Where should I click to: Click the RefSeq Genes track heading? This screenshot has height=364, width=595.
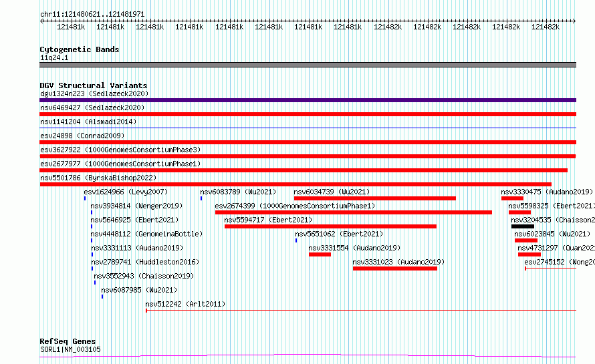[x=68, y=341]
